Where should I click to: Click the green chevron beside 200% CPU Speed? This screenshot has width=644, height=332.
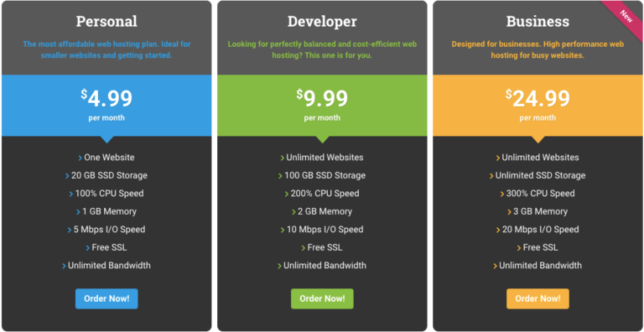287,194
